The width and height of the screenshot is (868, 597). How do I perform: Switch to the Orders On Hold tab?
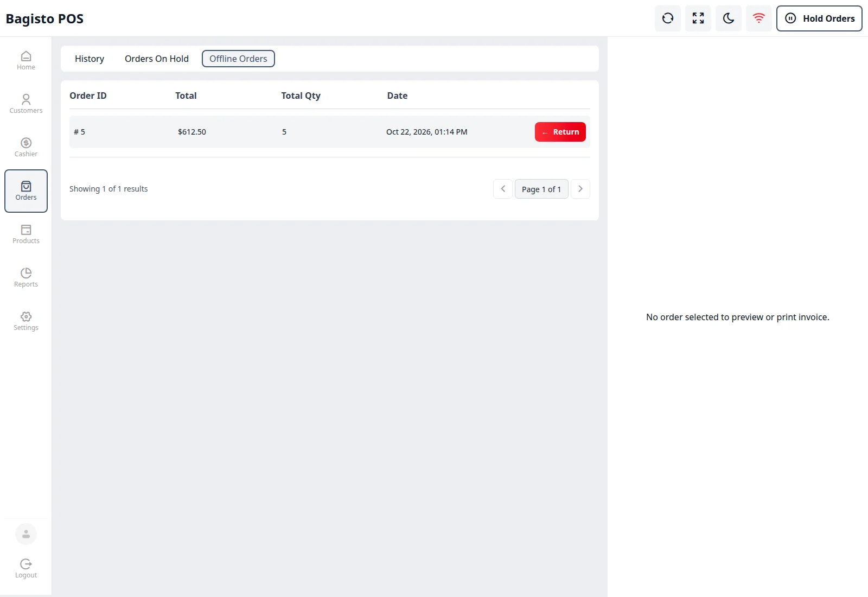(157, 59)
